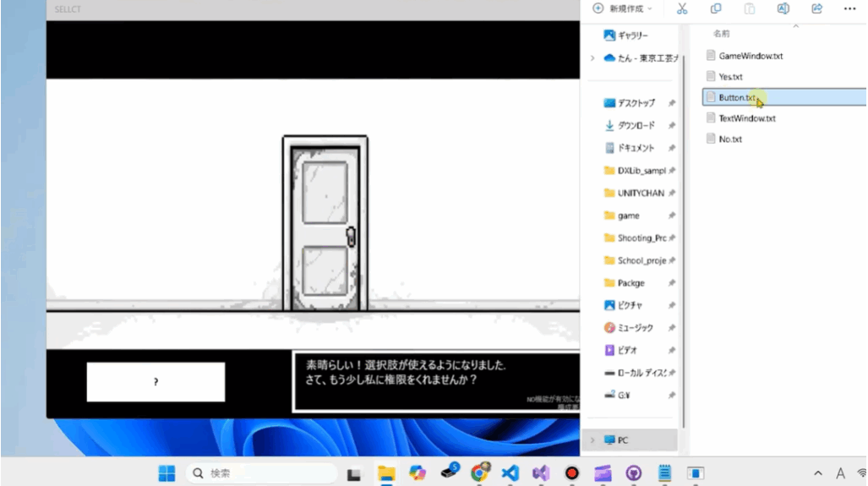Select the TextWindow.txt file
The height and width of the screenshot is (486, 868).
click(746, 118)
